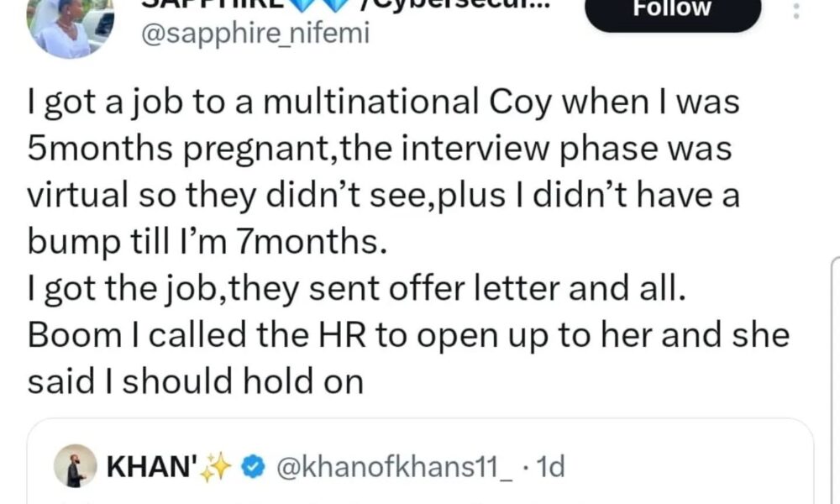Click the last line "said I should hold on"
This screenshot has height=504, width=840.
195,382
